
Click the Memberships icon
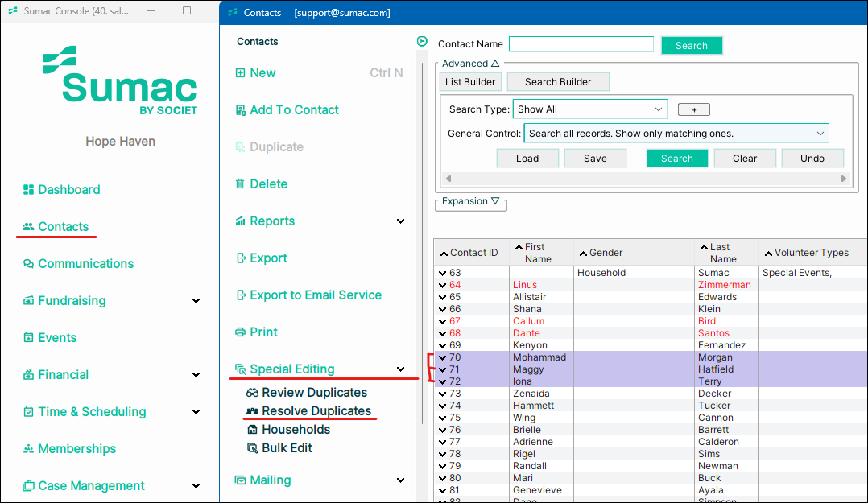point(28,449)
